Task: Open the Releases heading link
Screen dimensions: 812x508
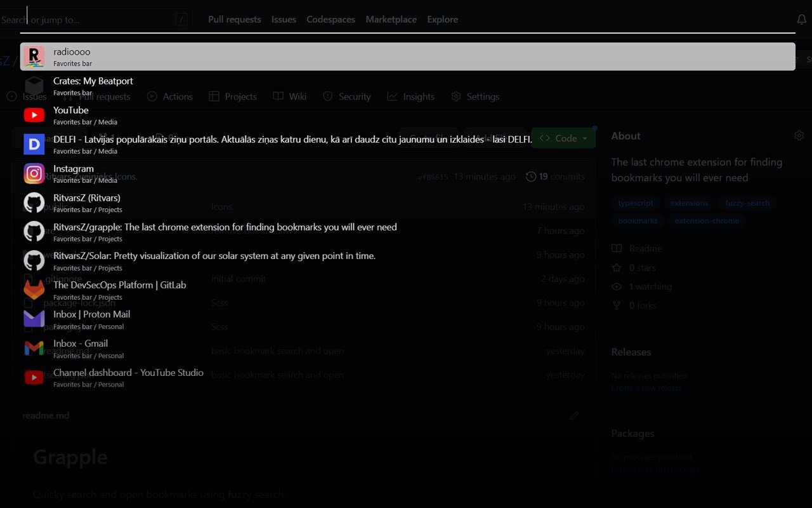Action: [631, 352]
